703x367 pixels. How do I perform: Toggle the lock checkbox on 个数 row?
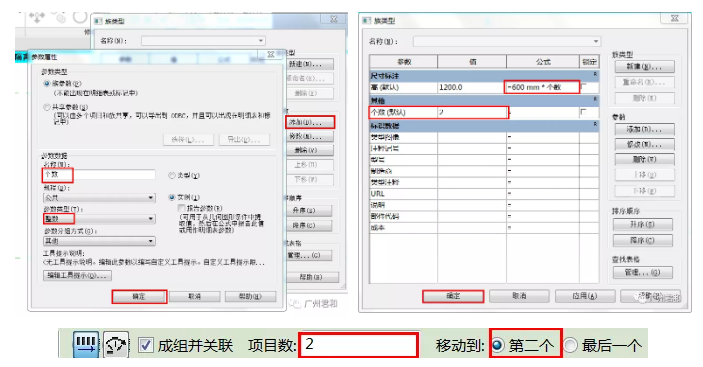click(x=584, y=112)
